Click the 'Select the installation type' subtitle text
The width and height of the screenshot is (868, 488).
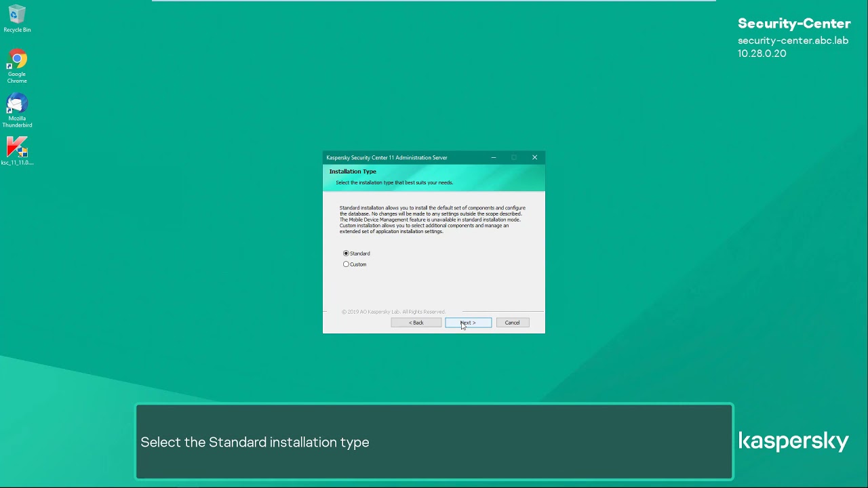click(x=394, y=182)
